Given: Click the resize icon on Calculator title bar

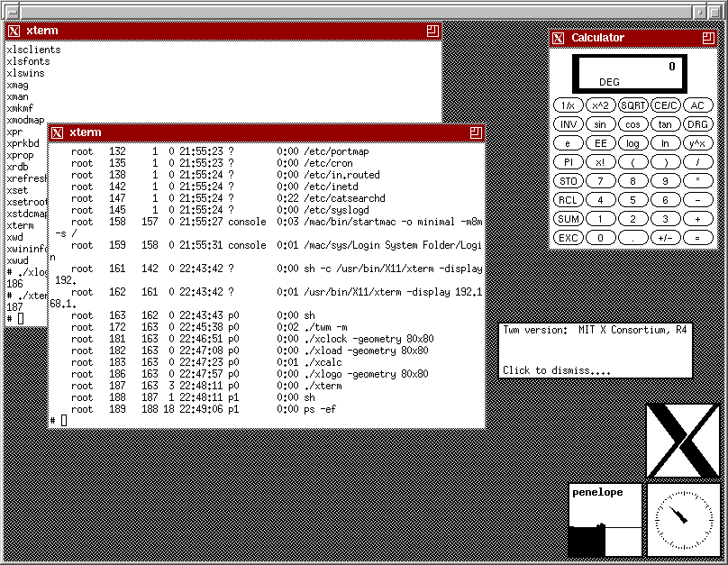Looking at the screenshot, I should click(x=708, y=38).
